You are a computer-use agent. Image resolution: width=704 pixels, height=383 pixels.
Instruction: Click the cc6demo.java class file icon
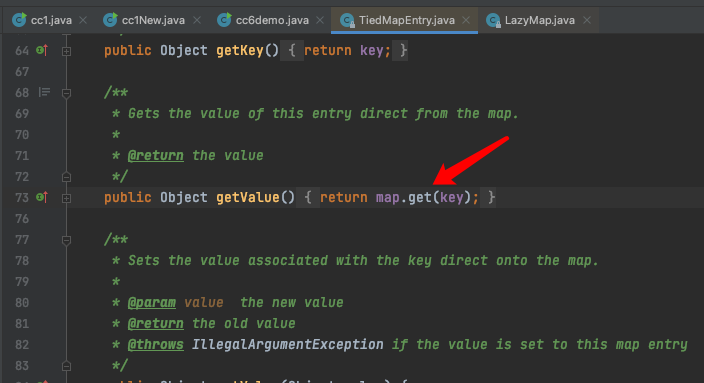pyautogui.click(x=224, y=20)
